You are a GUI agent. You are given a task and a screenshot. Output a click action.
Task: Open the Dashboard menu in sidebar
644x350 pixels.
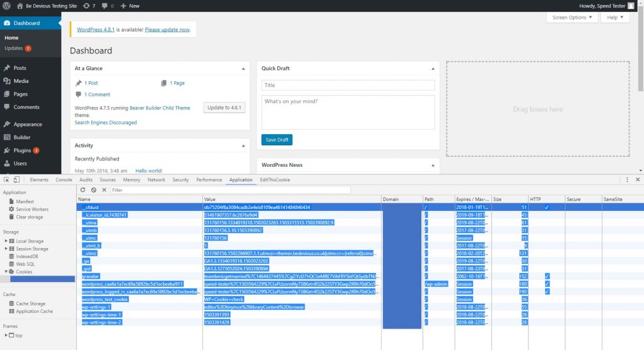tap(31, 23)
